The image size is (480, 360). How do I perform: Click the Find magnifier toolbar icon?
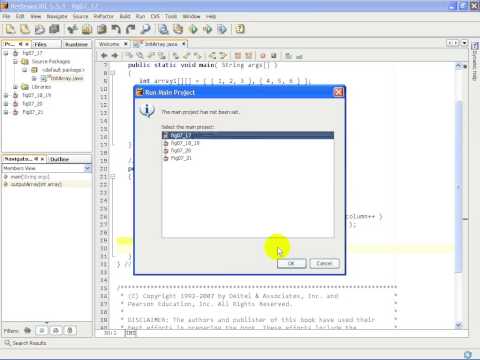145,29
